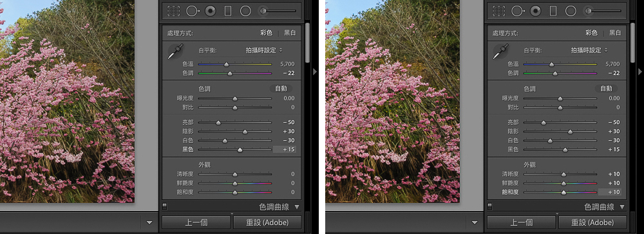Click the 對比 slider handle in the left screenshot
Viewport: 644px width, 234px height.
pyautogui.click(x=235, y=108)
